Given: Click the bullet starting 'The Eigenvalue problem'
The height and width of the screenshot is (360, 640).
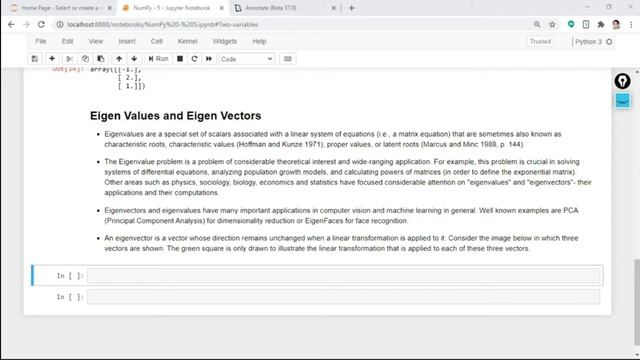Looking at the screenshot, I should click(348, 177).
